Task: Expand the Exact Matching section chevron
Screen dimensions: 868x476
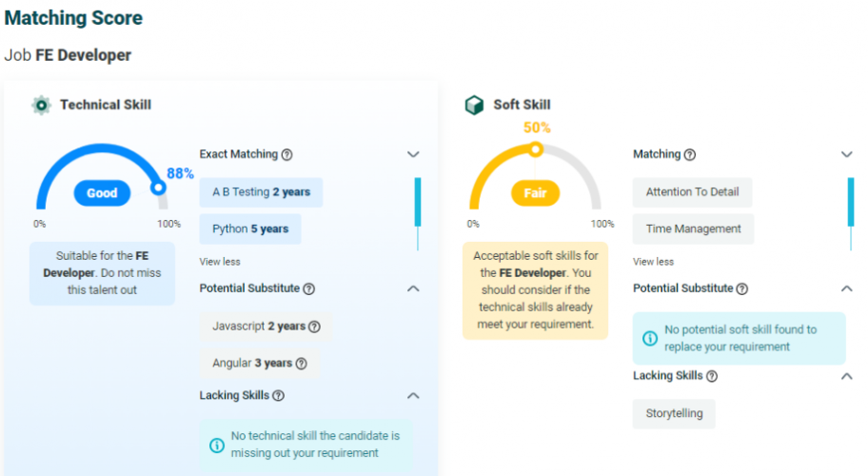Action: point(413,154)
